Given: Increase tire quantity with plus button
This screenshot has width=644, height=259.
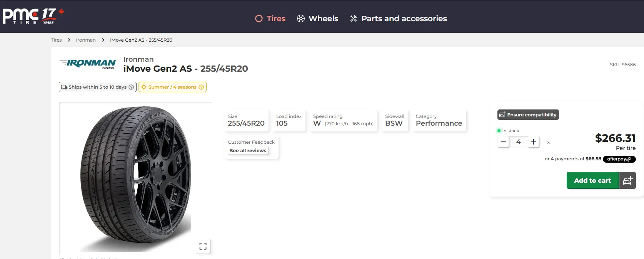Looking at the screenshot, I should coord(533,142).
